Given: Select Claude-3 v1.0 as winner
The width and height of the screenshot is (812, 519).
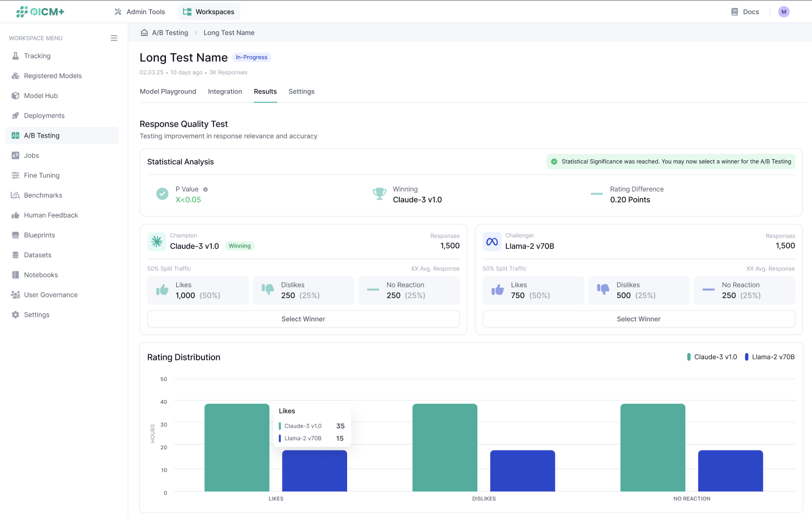Looking at the screenshot, I should (303, 319).
